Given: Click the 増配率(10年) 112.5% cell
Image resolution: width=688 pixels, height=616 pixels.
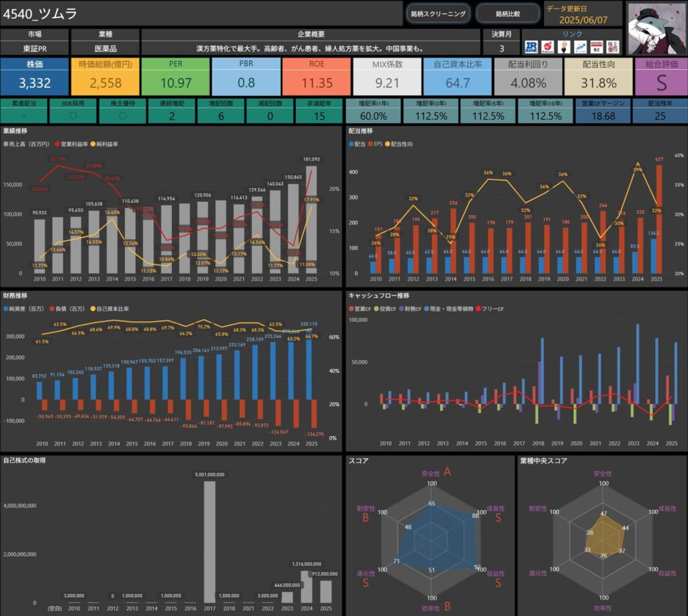Looking at the screenshot, I should click(546, 112).
